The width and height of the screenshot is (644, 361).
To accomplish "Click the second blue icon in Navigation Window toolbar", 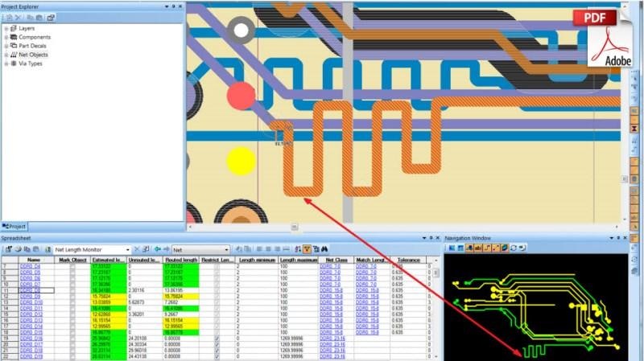I will pyautogui.click(x=460, y=248).
